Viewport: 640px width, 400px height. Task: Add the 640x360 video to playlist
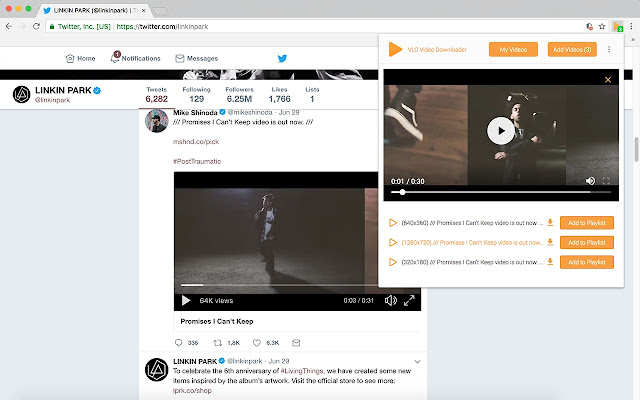pos(587,223)
